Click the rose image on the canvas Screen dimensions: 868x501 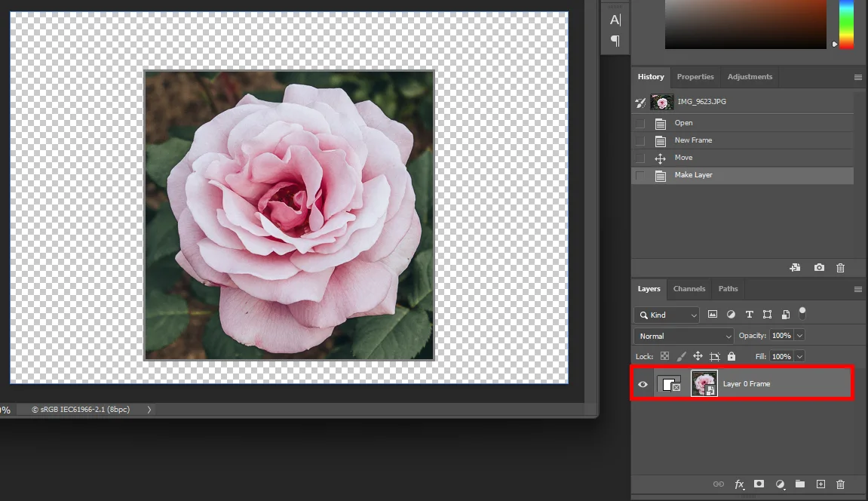click(289, 215)
